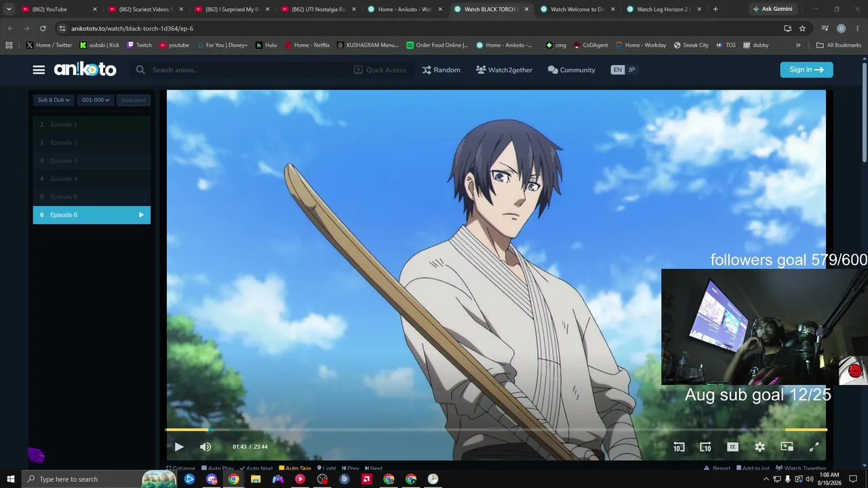Viewport: 868px width, 488px height.
Task: Rewind the video 10 seconds
Action: pos(679,447)
